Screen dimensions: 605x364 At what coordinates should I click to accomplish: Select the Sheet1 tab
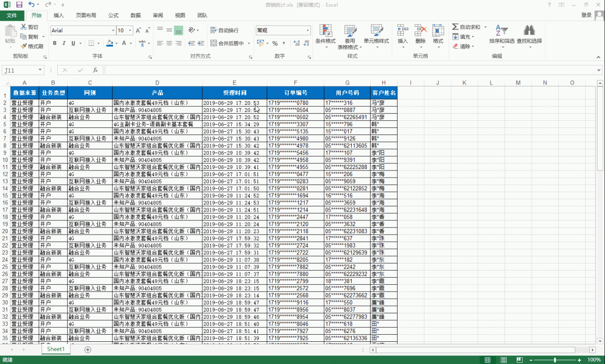coord(56,349)
